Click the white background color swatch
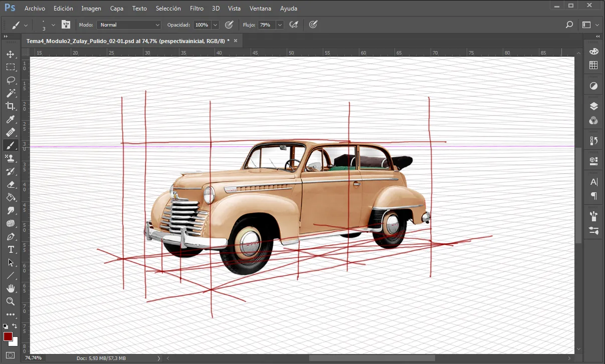The image size is (605, 364). 15,343
